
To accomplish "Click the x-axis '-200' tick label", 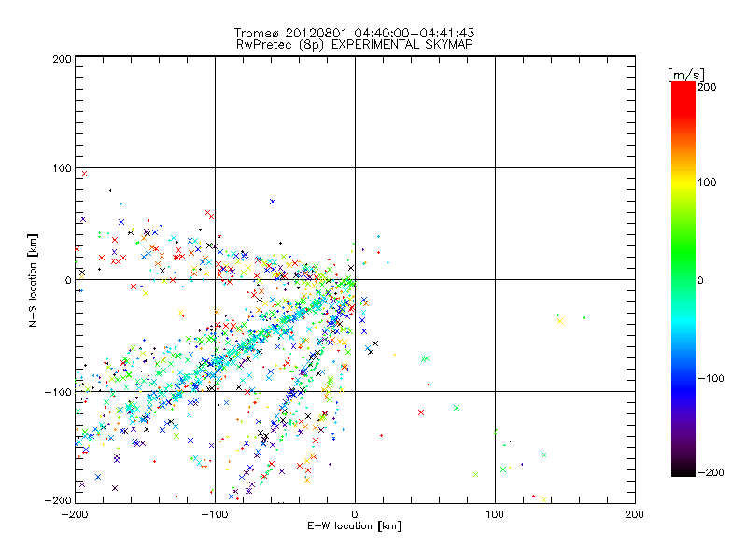I will tap(75, 514).
